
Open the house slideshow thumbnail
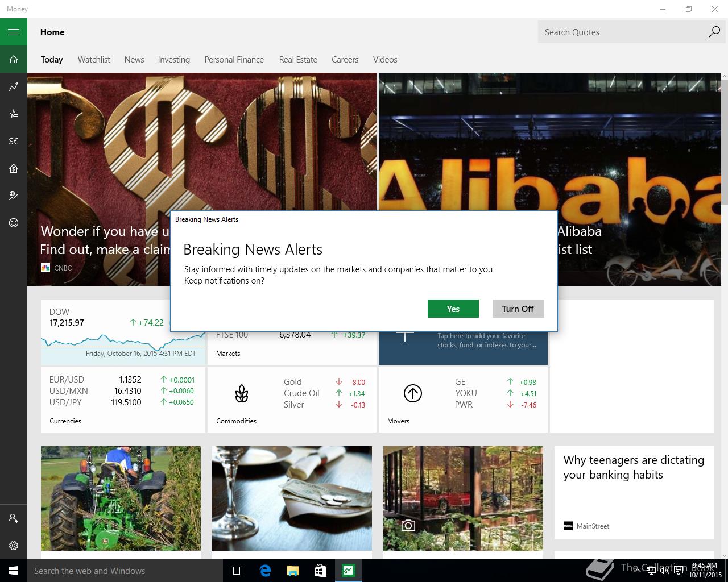463,498
